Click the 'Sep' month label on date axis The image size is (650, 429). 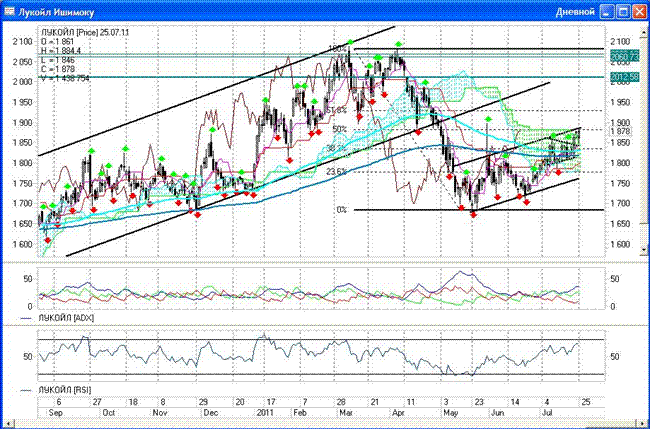pos(56,413)
